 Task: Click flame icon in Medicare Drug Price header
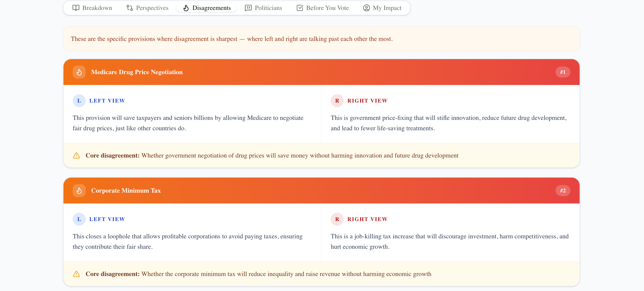(79, 72)
